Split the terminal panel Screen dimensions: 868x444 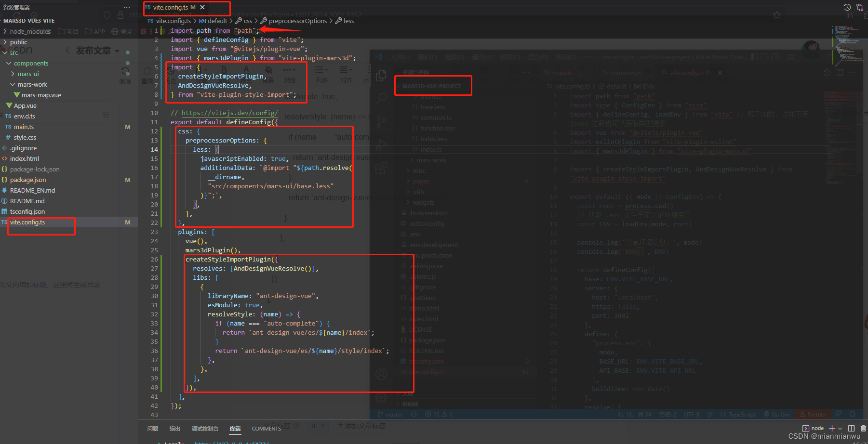[x=851, y=428]
